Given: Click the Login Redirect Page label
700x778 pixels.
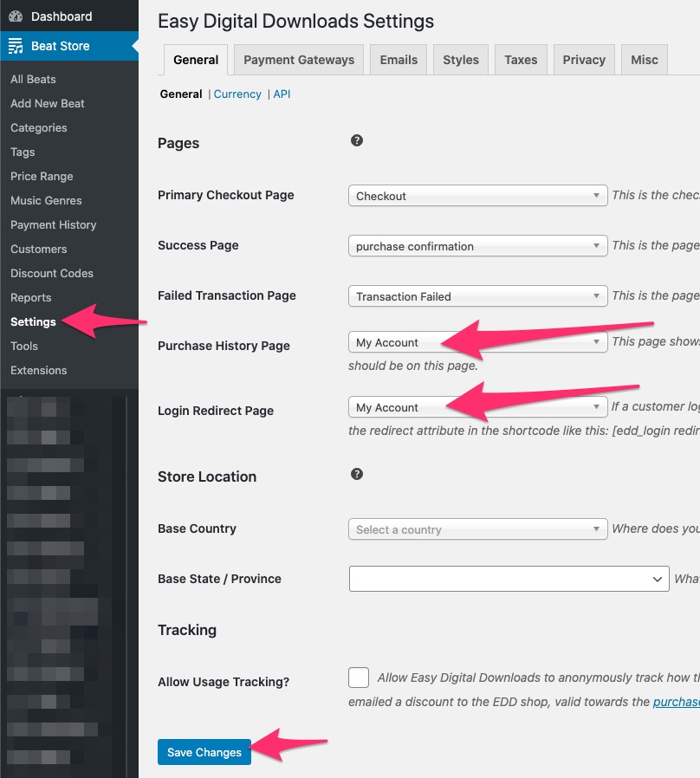Looking at the screenshot, I should (216, 411).
